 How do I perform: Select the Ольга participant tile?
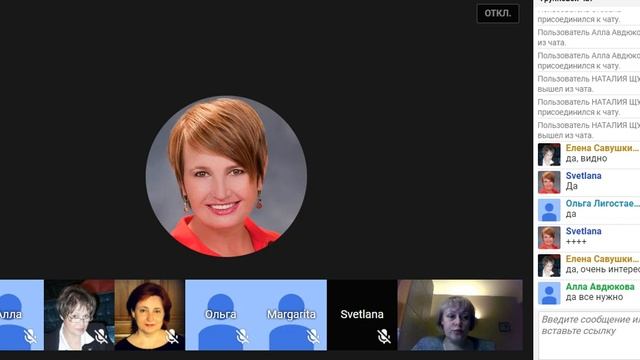pyautogui.click(x=220, y=315)
